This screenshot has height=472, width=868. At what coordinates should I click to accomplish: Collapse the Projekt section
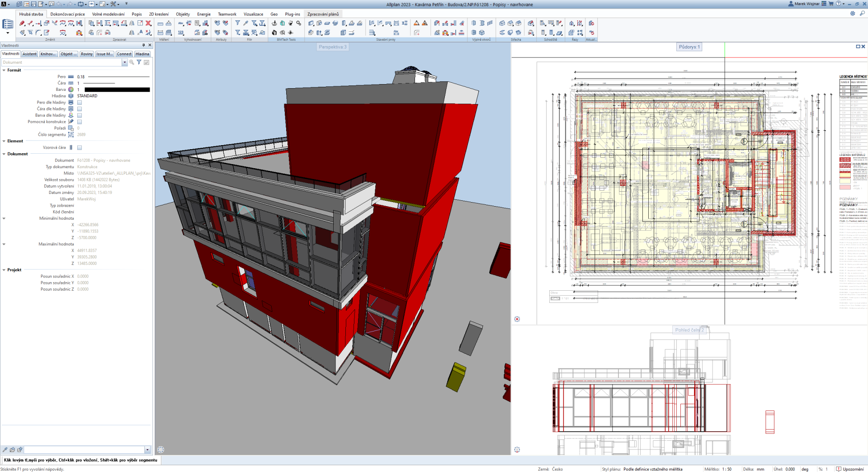pyautogui.click(x=4, y=270)
